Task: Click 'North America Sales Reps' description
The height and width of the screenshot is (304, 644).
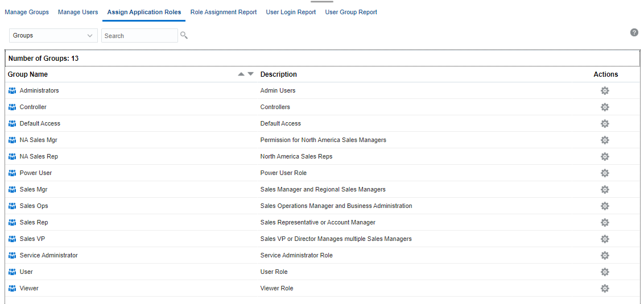Action: coord(296,156)
